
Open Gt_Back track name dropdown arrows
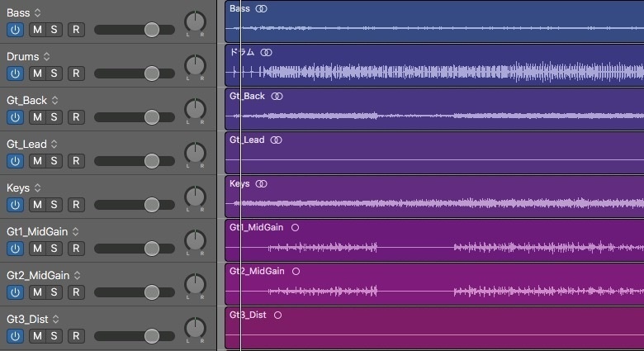[x=54, y=100]
